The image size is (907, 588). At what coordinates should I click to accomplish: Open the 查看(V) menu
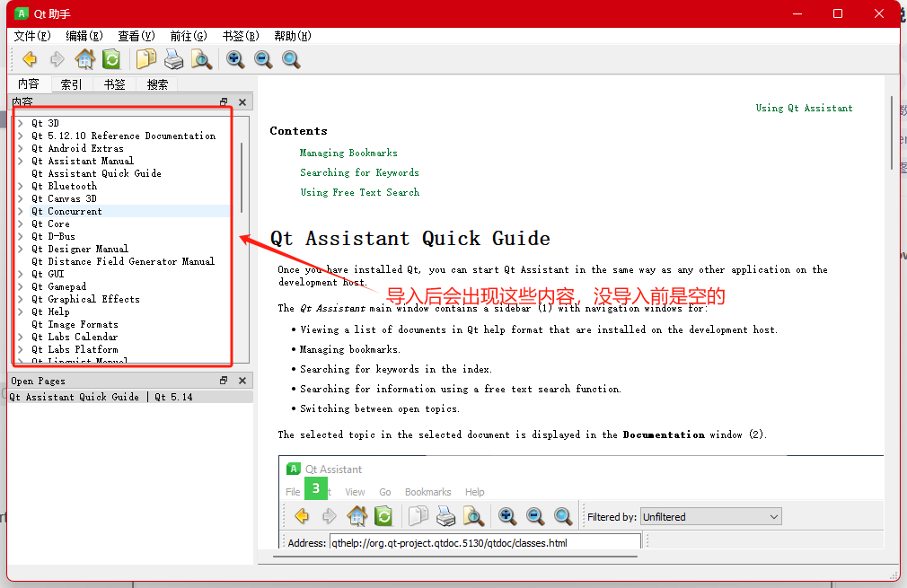pos(136,36)
